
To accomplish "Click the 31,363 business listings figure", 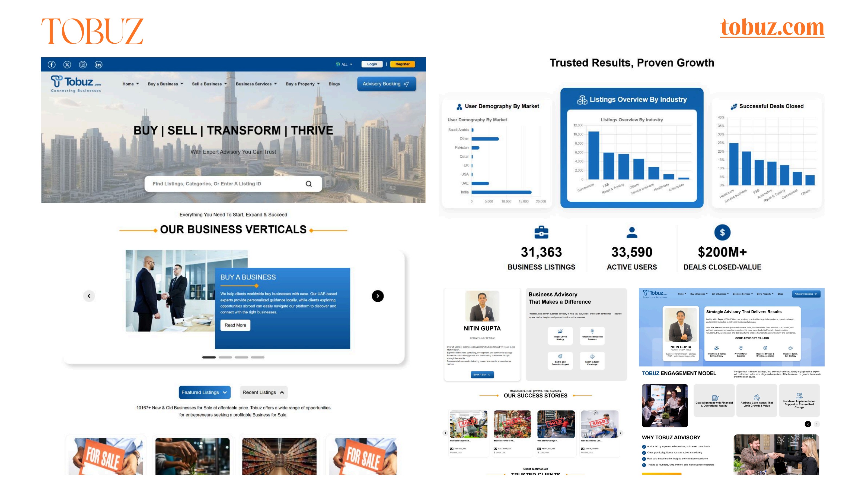I will click(541, 252).
